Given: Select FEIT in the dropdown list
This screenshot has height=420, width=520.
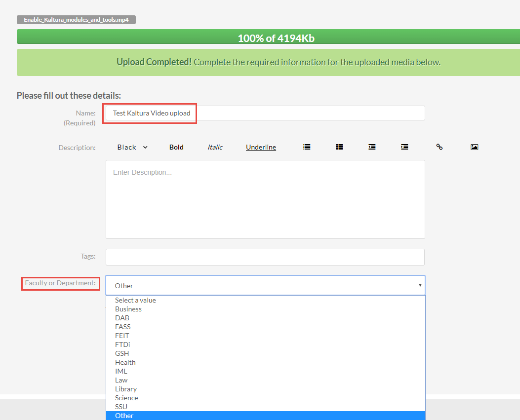Looking at the screenshot, I should [122, 336].
